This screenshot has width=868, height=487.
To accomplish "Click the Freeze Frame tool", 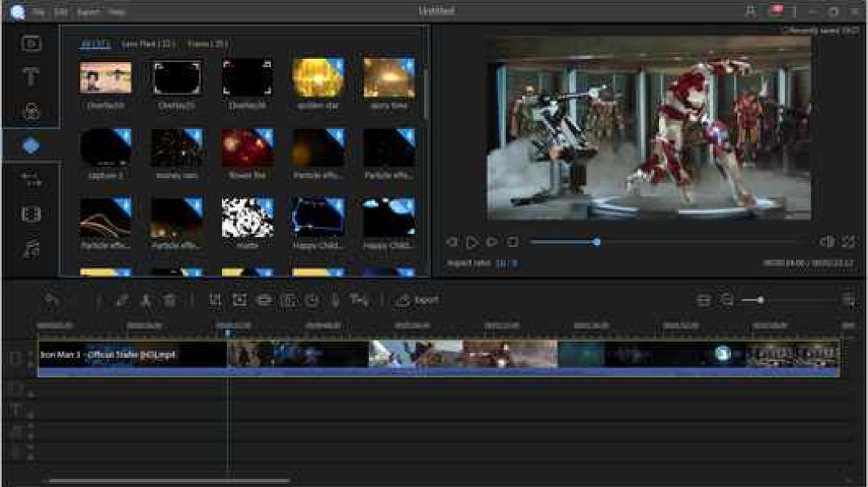I will click(x=289, y=300).
